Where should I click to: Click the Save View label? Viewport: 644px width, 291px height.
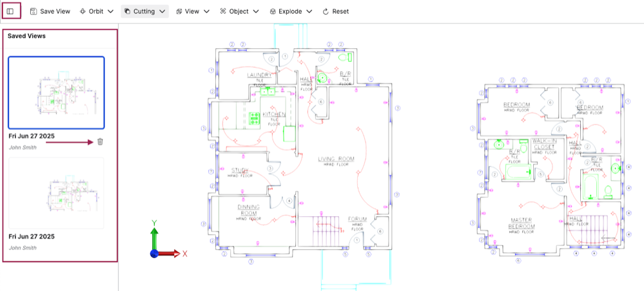[55, 12]
